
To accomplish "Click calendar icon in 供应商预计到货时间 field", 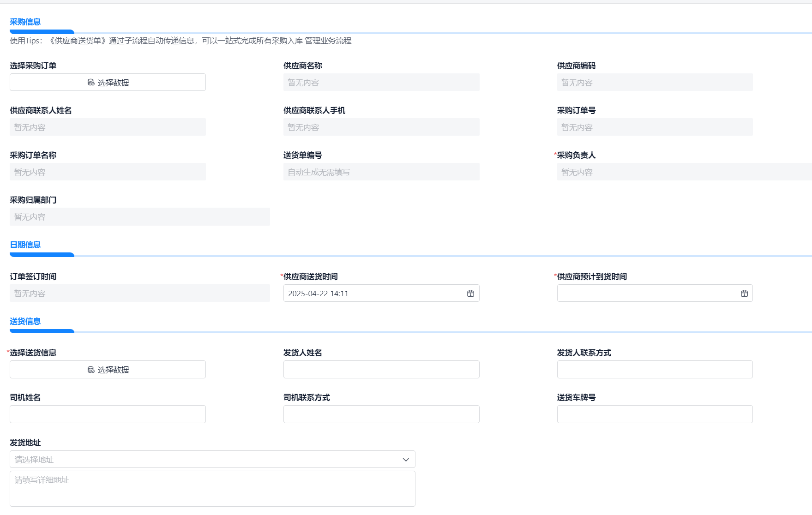I will tap(744, 293).
